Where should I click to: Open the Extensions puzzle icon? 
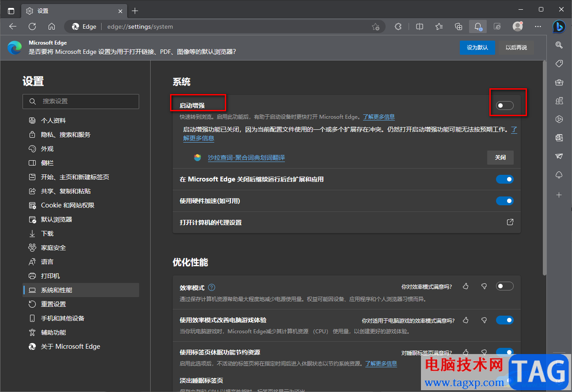pyautogui.click(x=398, y=26)
